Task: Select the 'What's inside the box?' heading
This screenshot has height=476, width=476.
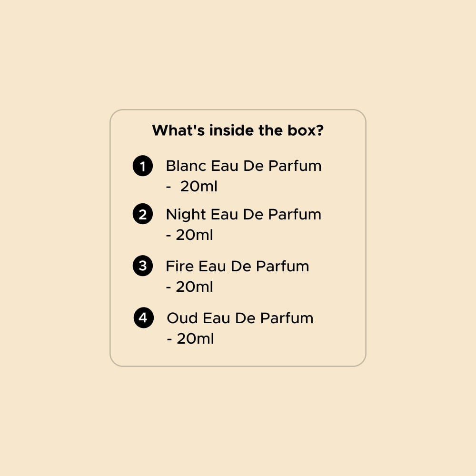Action: pyautogui.click(x=238, y=130)
